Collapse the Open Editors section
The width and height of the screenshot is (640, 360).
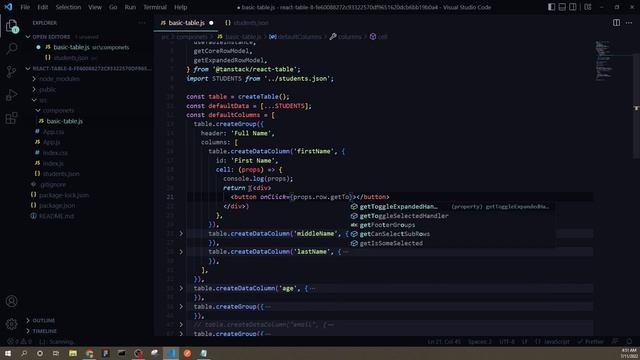tap(28, 37)
